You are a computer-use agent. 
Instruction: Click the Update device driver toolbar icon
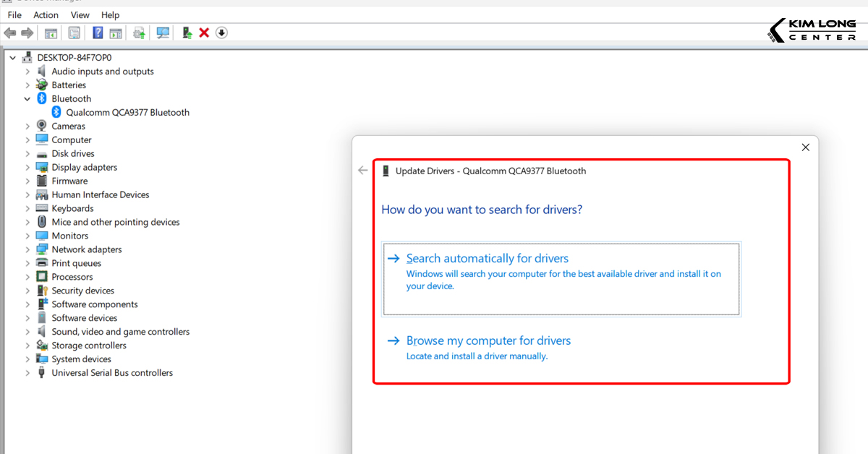tap(187, 33)
